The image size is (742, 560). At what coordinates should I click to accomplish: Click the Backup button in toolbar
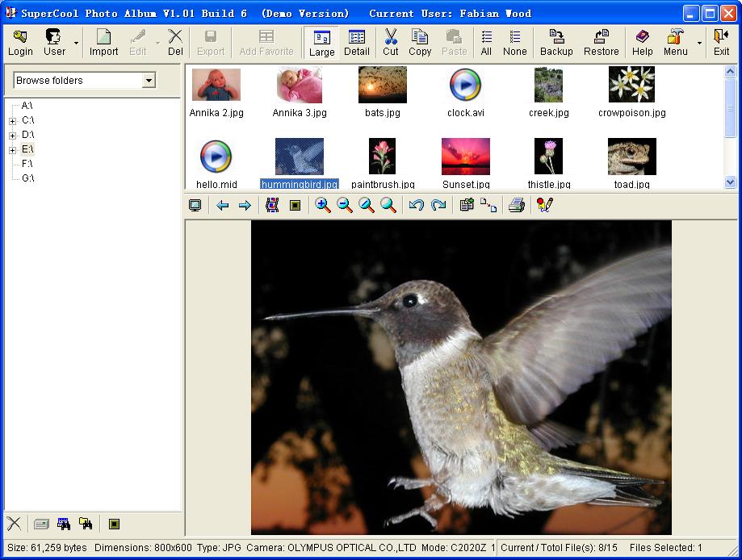556,43
